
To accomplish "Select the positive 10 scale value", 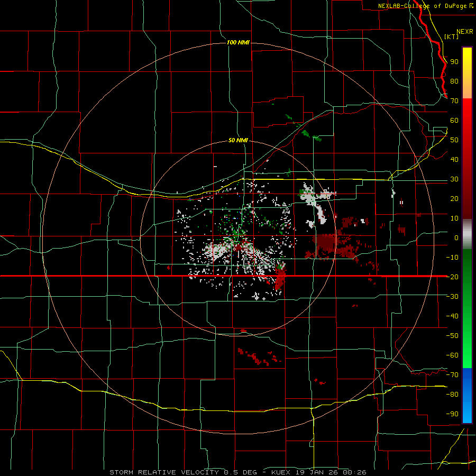I will (454, 218).
